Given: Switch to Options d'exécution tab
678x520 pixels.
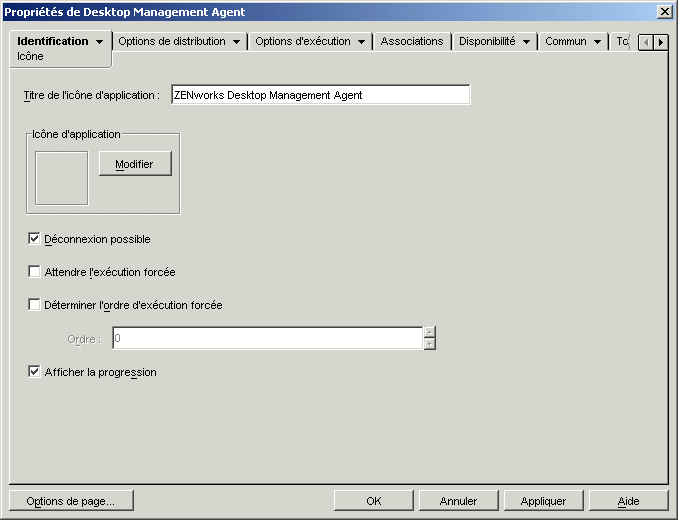Looking at the screenshot, I should point(303,41).
